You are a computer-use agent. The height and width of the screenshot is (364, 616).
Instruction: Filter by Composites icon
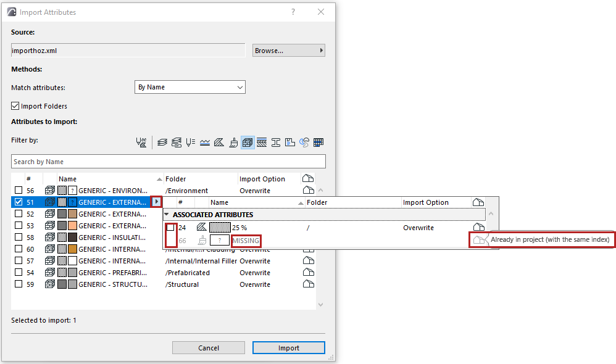point(262,143)
